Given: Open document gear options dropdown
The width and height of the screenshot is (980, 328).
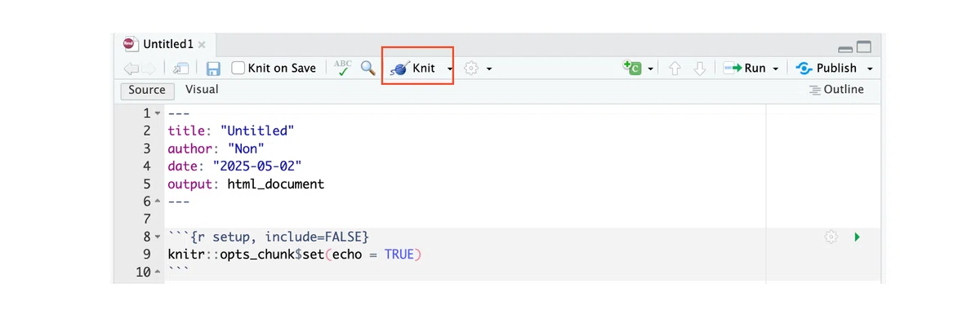Looking at the screenshot, I should pos(478,69).
